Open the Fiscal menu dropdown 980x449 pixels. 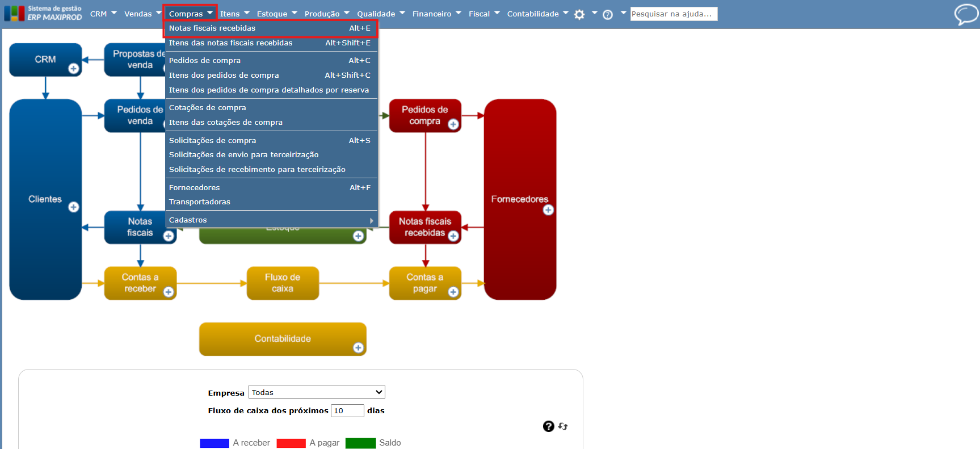pos(484,14)
